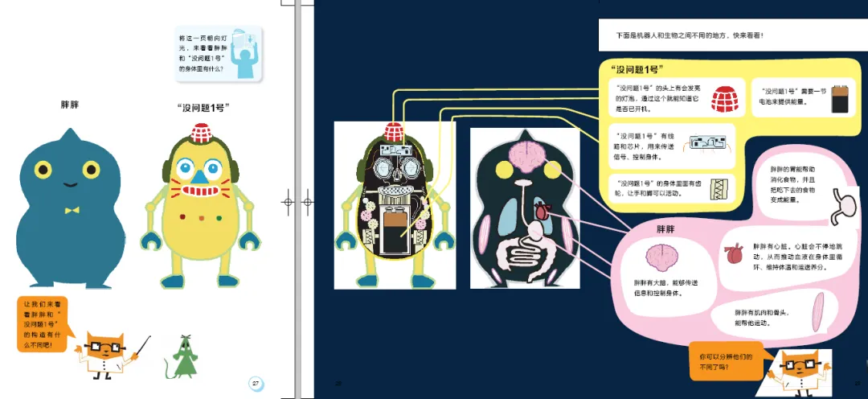This screenshot has width=868, height=399.
Task: Click the orange bubble '让我们来看看胖胖和…'
Action: [45, 325]
